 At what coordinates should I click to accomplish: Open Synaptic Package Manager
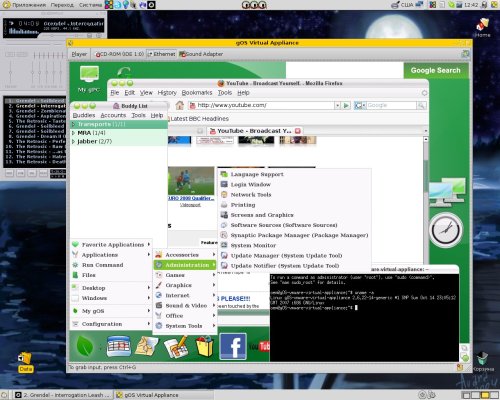point(295,235)
